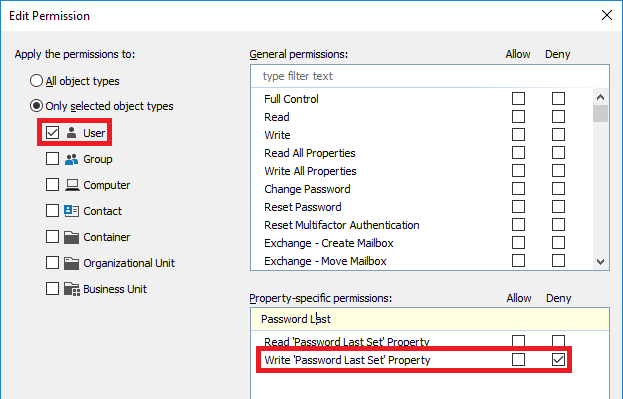Click the 'Password Last' property filter field
This screenshot has height=399, width=623.
tap(430, 319)
